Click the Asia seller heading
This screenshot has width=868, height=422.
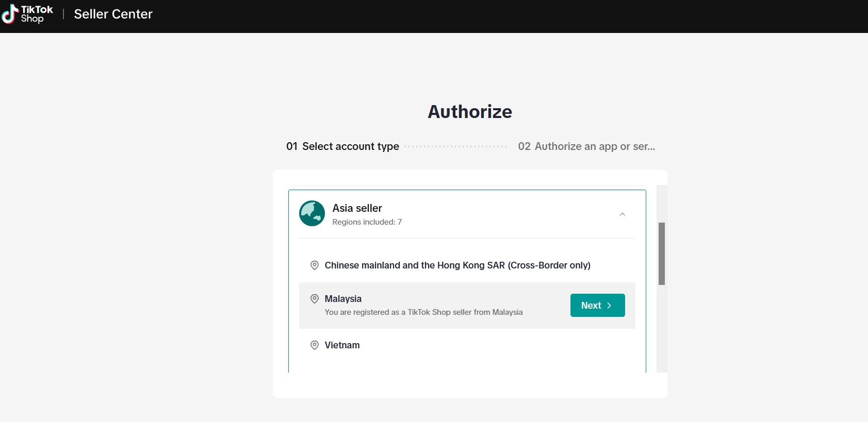point(357,208)
